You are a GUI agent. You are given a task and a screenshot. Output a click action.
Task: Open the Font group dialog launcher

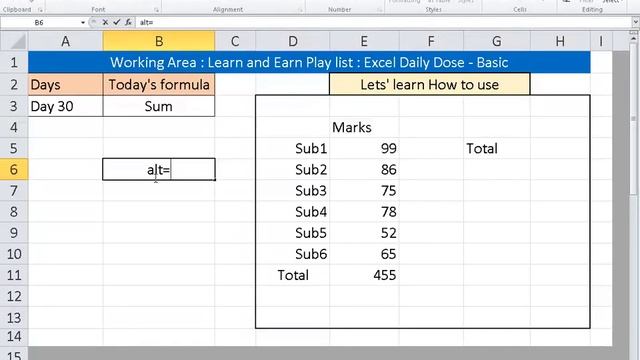(156, 9)
